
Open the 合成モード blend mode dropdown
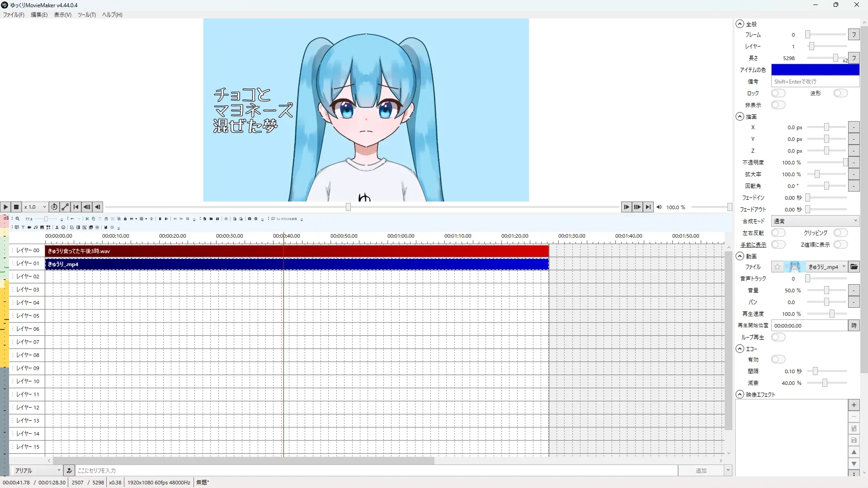click(x=815, y=221)
